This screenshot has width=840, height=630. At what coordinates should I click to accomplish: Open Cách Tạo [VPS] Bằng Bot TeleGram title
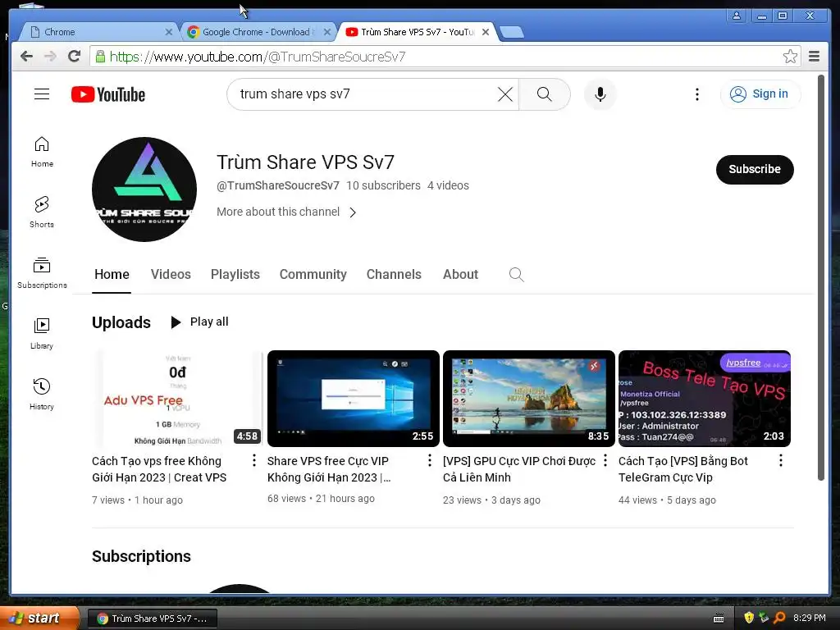tap(683, 468)
